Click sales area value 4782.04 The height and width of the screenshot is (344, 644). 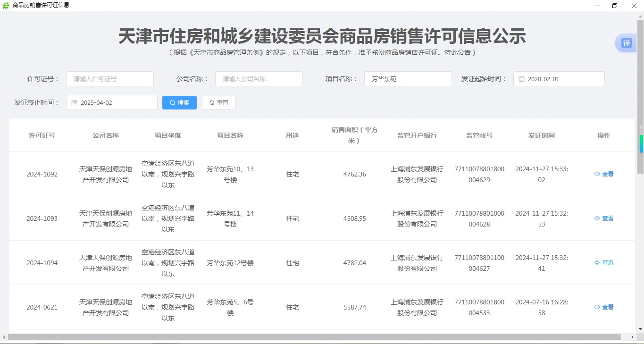355,263
